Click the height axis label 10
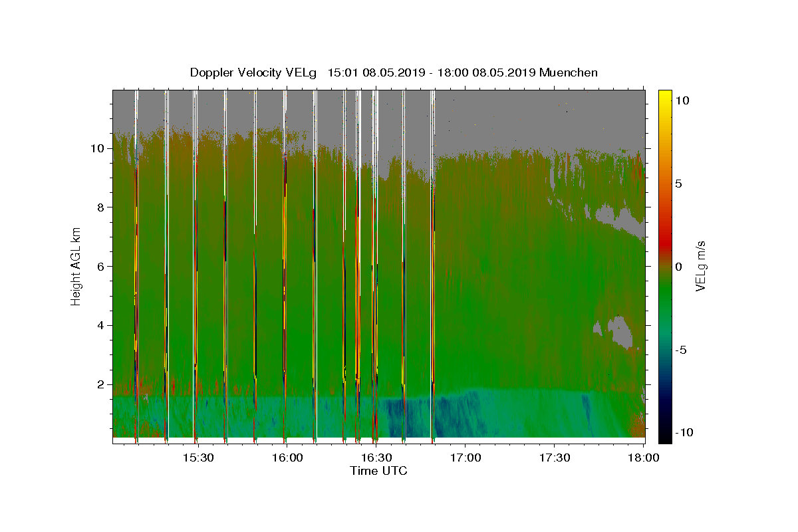798x532 pixels. point(100,148)
